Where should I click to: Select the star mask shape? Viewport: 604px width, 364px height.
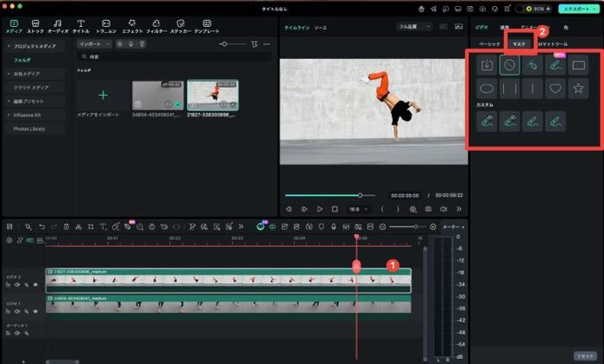click(578, 89)
